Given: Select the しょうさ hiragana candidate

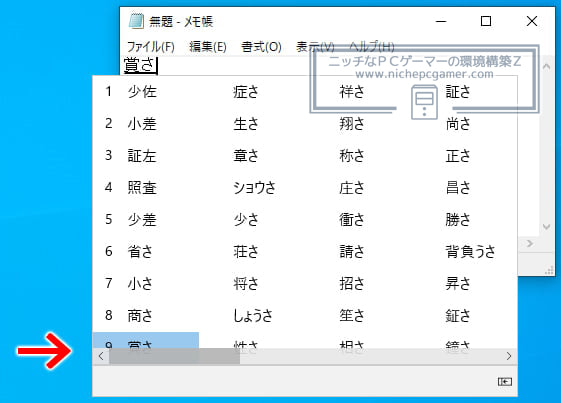Looking at the screenshot, I should [x=253, y=315].
